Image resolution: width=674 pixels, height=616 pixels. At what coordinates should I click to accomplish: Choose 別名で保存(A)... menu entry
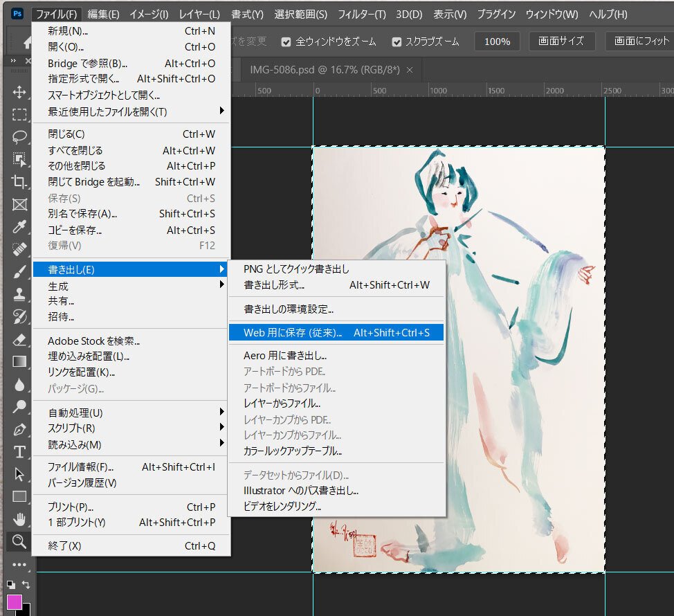pyautogui.click(x=131, y=214)
